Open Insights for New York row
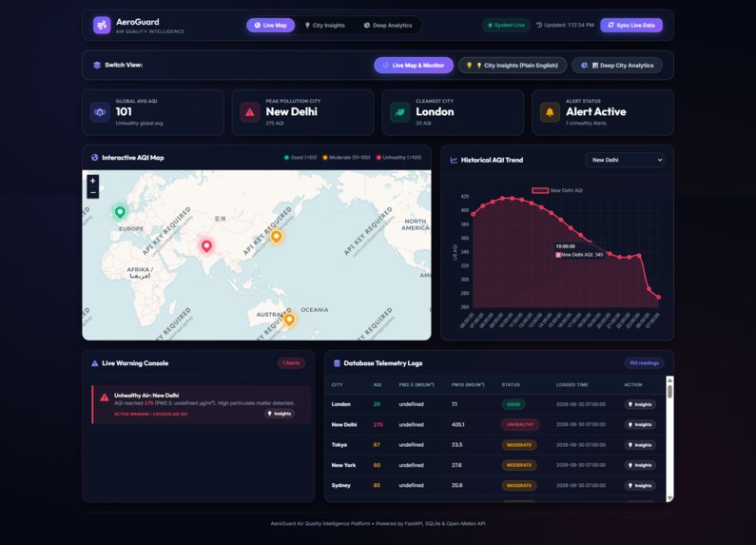Viewport: 756px width, 545px height. pos(640,465)
